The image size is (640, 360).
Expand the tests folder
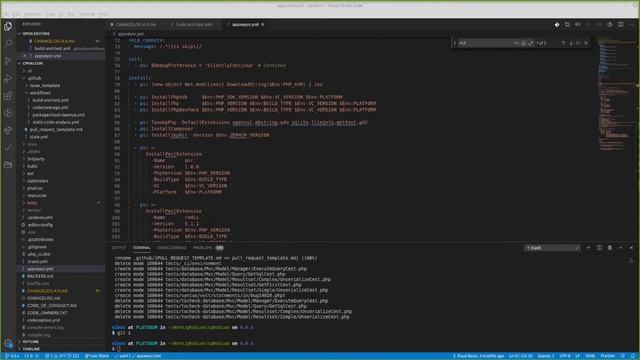tap(32, 203)
